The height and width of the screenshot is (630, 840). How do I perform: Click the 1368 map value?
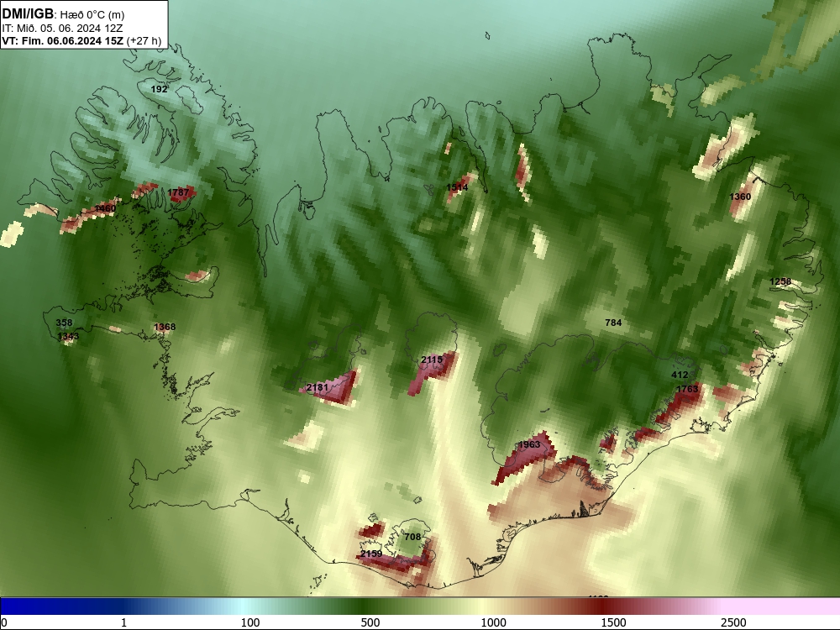[x=165, y=327]
